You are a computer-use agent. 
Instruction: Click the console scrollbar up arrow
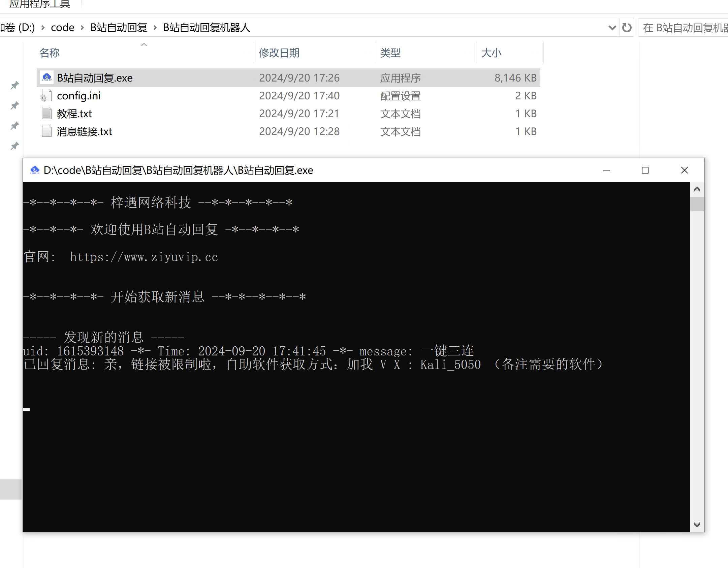tap(697, 189)
